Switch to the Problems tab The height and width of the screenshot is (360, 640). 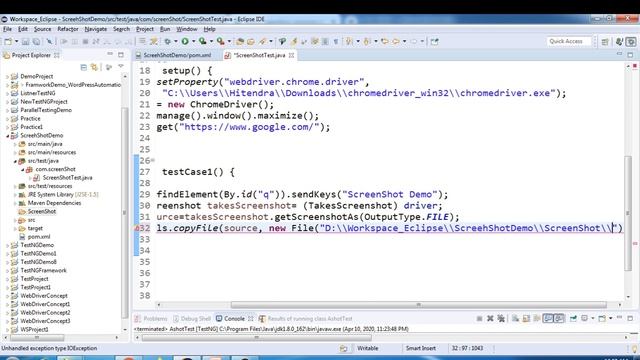click(151, 318)
